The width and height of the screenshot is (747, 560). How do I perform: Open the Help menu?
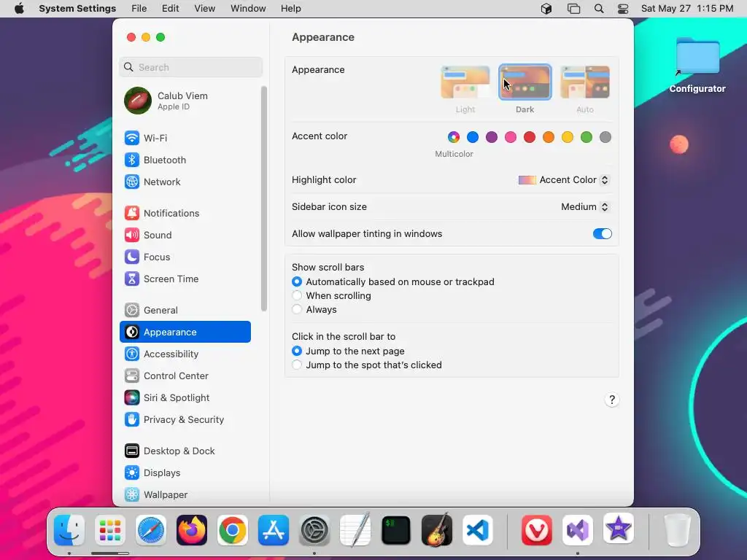(290, 9)
